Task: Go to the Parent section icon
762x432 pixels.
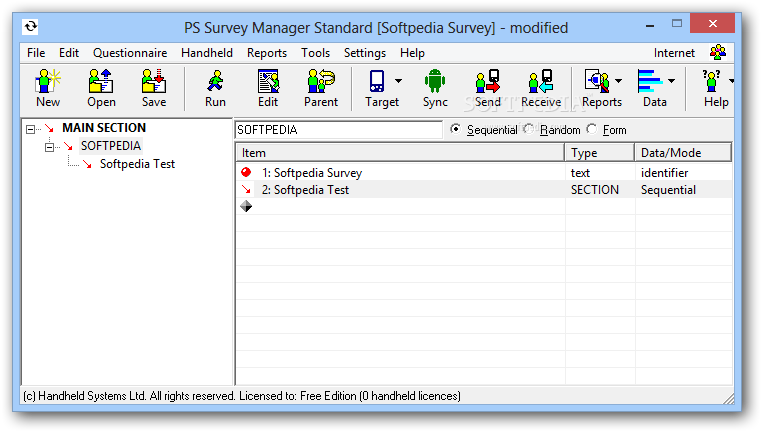Action: click(x=321, y=87)
